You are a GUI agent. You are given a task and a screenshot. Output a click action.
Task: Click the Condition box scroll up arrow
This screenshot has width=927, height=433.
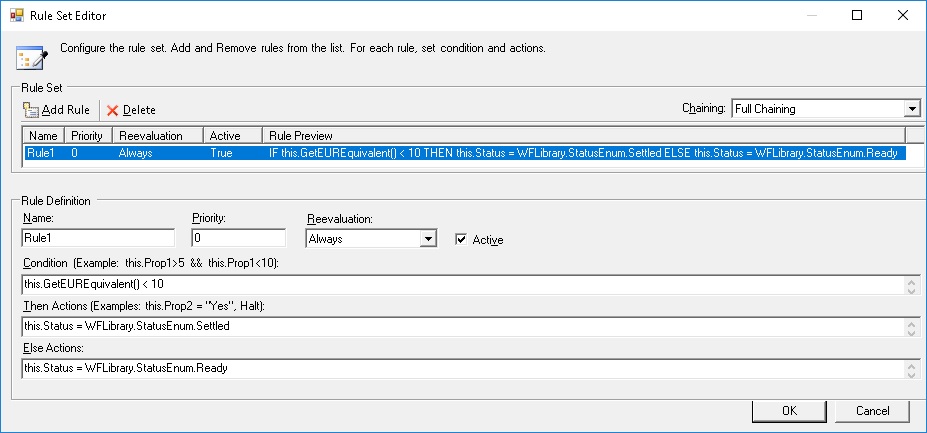pyautogui.click(x=913, y=282)
